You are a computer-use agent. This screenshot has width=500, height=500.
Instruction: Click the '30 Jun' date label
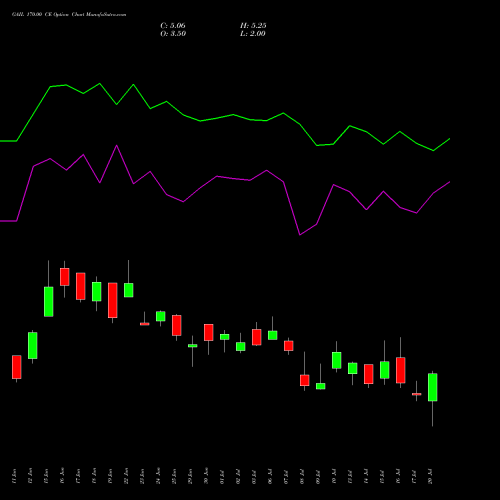[x=206, y=476]
